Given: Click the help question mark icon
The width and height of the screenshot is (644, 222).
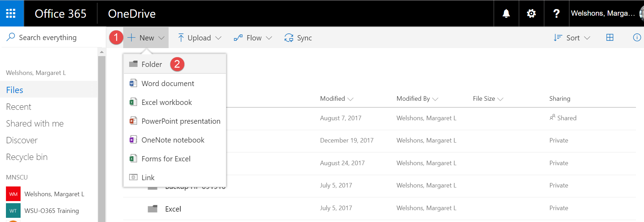Looking at the screenshot, I should click(x=556, y=13).
